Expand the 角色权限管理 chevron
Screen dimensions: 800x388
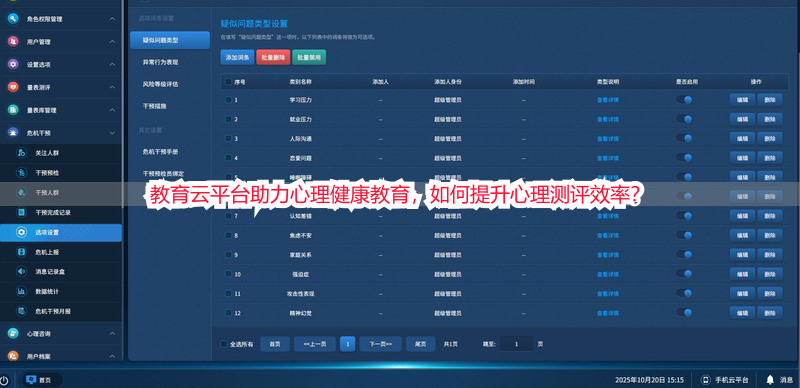[x=112, y=19]
